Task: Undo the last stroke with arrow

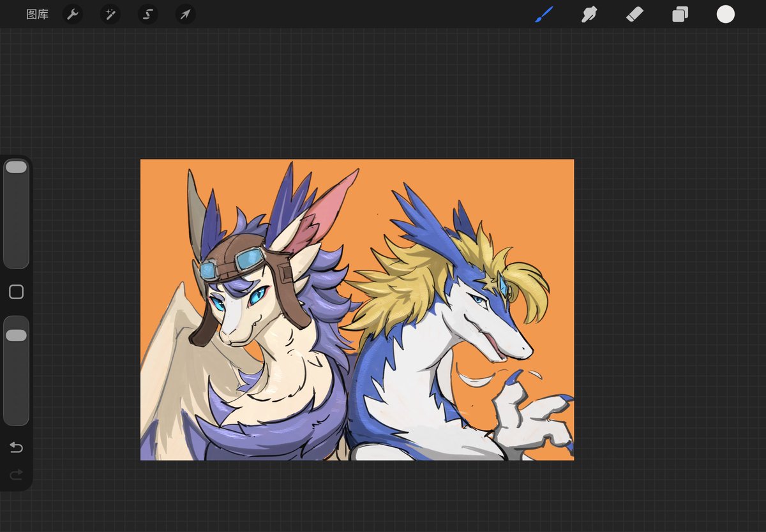Action: [x=16, y=448]
